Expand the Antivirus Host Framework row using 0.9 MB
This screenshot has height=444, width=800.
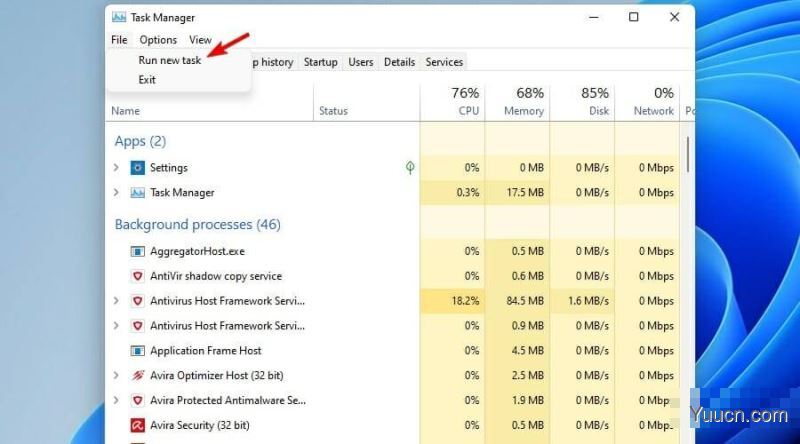pos(116,326)
